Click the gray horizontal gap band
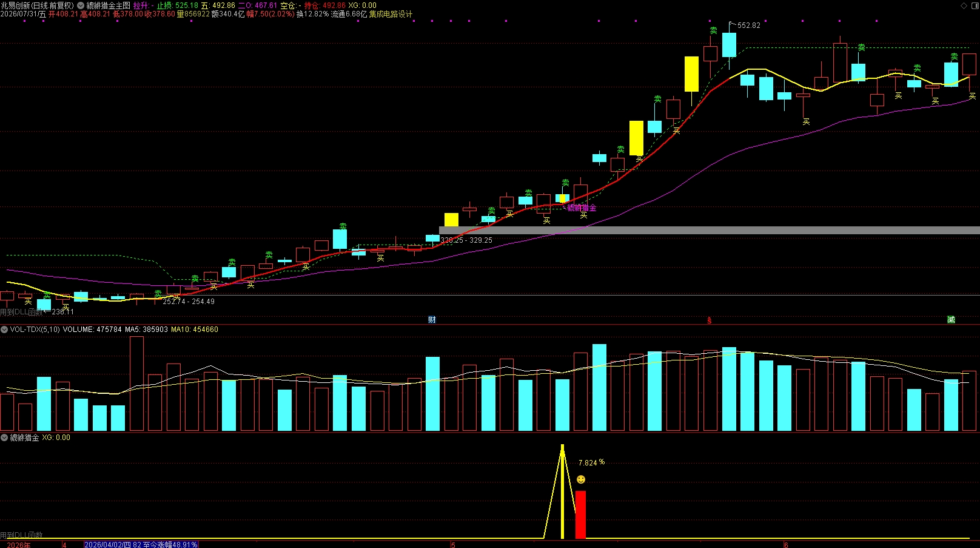Screen dimensions: 980x548 (710, 231)
